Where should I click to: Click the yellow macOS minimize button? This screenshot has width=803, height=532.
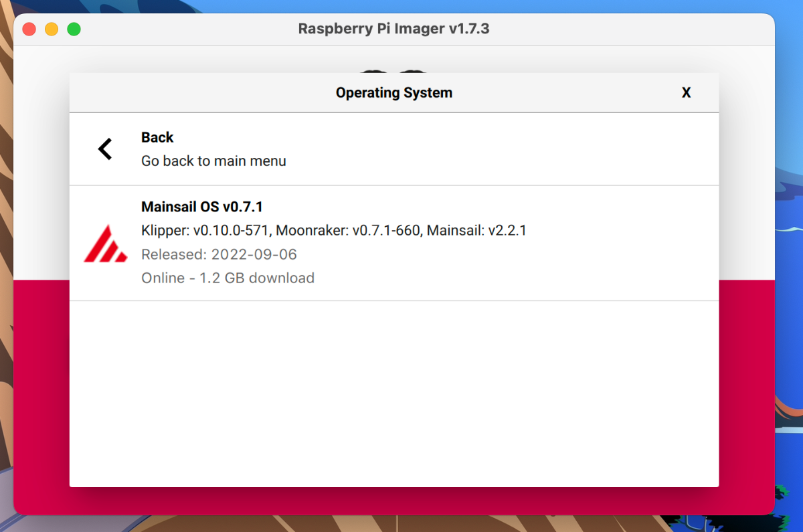[52, 29]
